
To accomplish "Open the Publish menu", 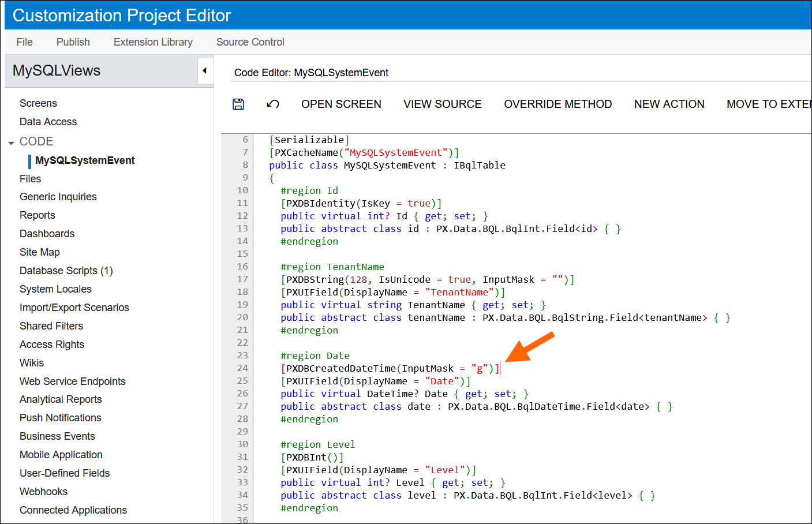I will tap(73, 42).
